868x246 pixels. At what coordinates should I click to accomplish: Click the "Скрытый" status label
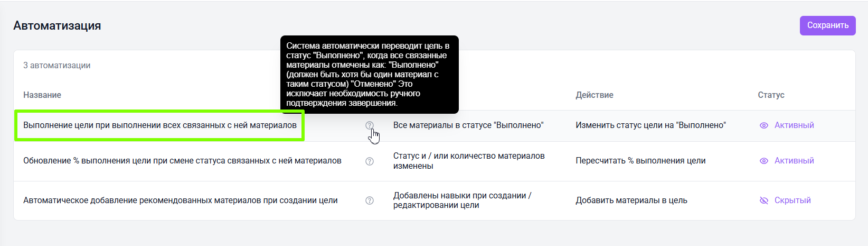coord(792,201)
